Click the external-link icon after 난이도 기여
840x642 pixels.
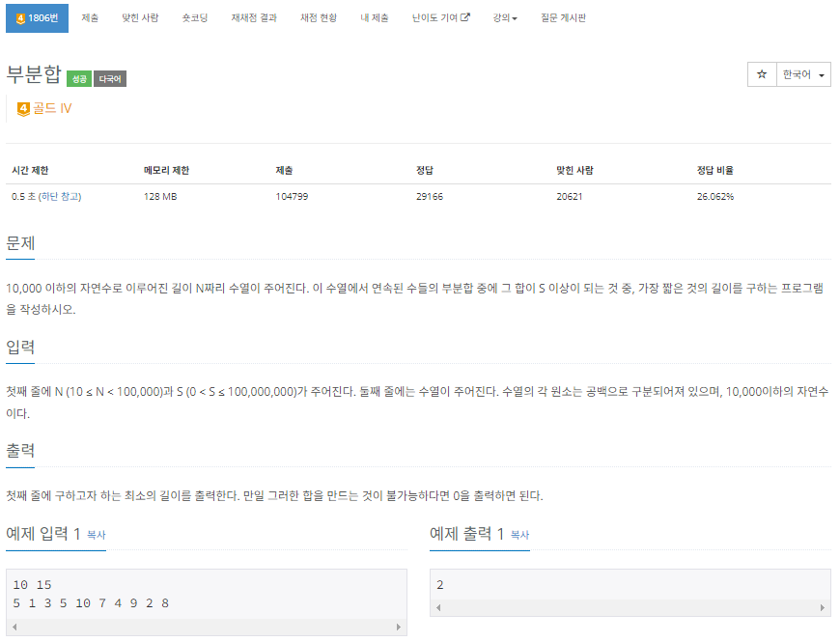pyautogui.click(x=465, y=17)
